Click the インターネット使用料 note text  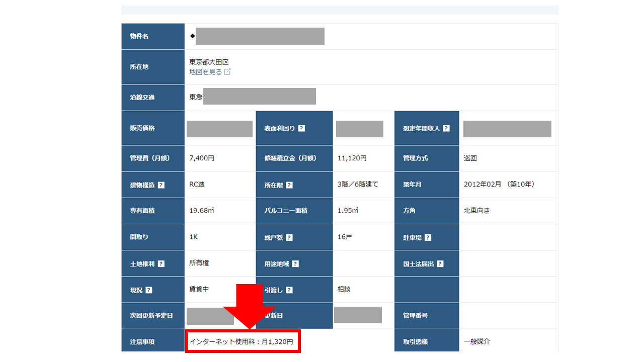point(240,342)
